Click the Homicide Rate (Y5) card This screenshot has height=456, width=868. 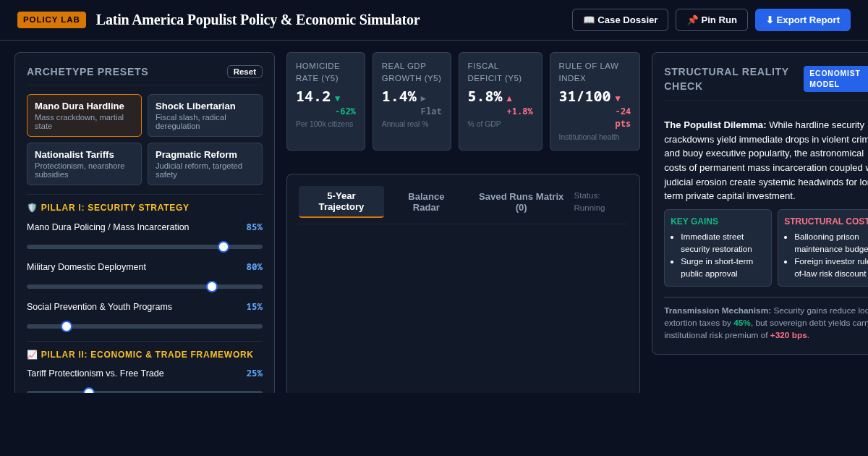[x=325, y=101]
